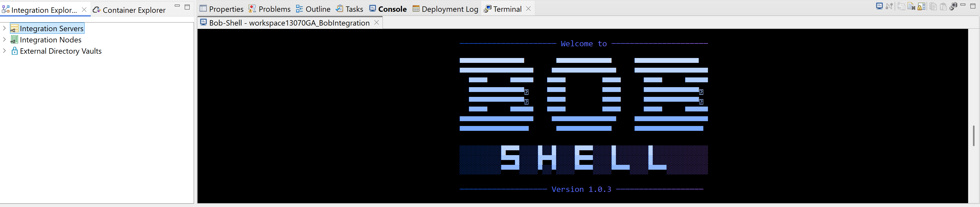Clear the terminal output
Image resolution: width=980 pixels, height=207 pixels.
coord(912,6)
